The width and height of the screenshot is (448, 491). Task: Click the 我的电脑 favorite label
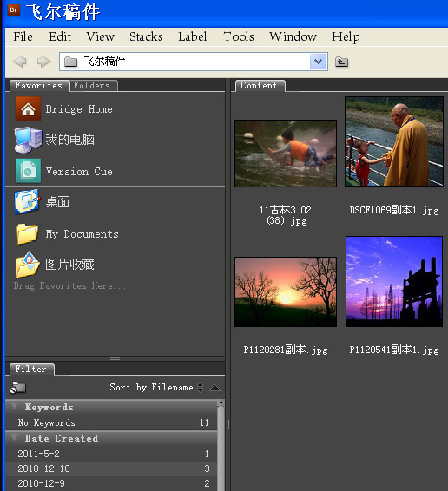click(x=70, y=140)
